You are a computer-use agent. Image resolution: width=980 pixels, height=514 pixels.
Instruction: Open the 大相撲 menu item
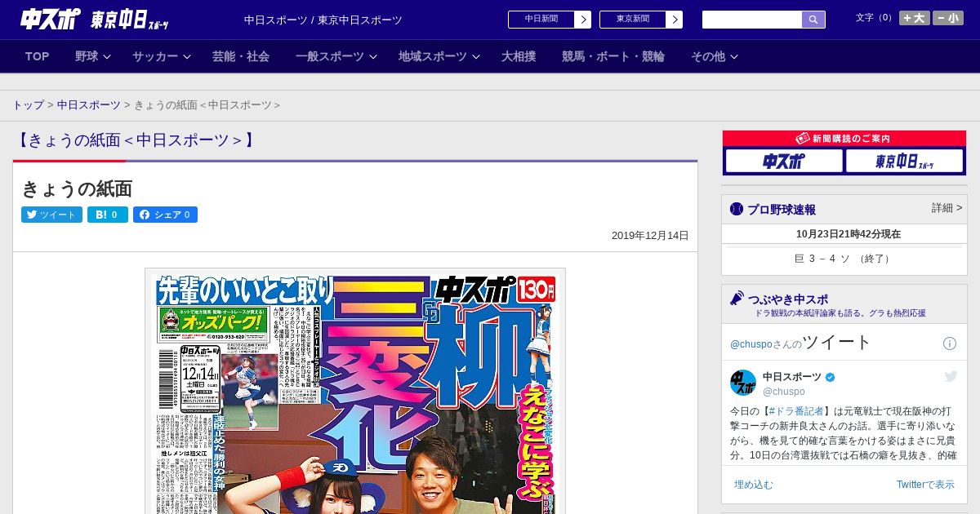[x=519, y=56]
